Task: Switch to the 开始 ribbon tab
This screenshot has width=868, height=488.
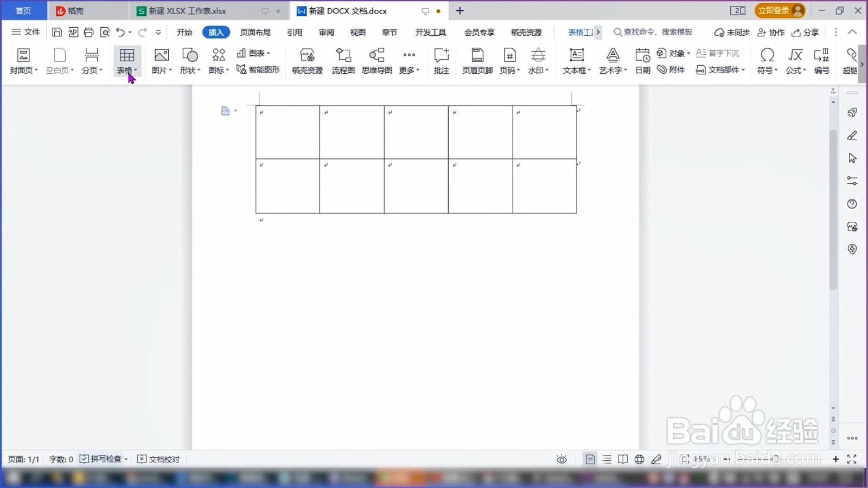Action: [184, 32]
